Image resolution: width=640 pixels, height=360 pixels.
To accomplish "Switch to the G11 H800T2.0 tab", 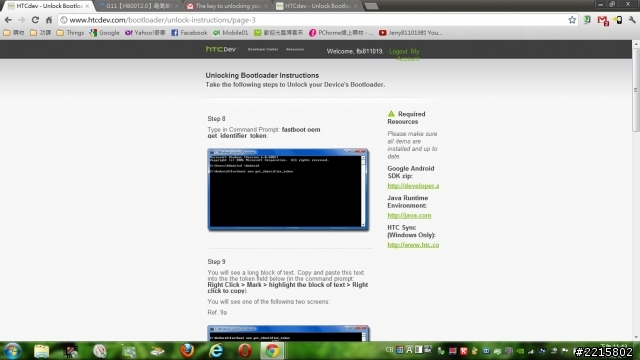I will [139, 6].
